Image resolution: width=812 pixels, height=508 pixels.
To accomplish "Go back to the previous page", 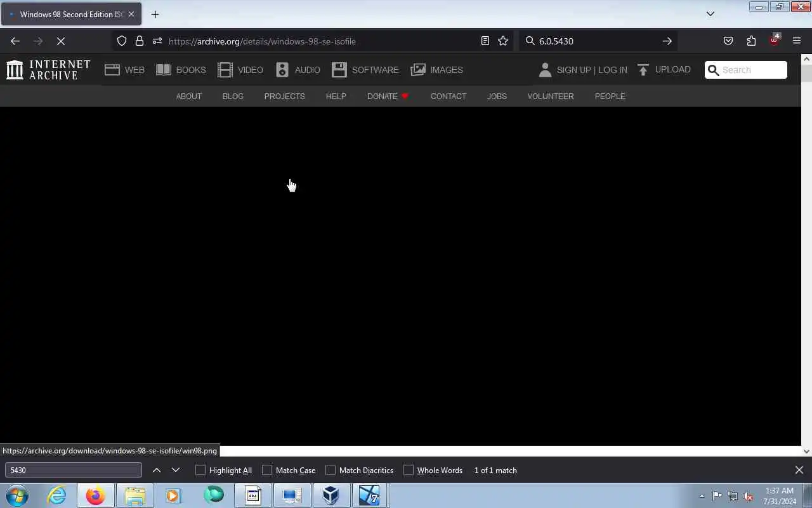I will pyautogui.click(x=15, y=41).
